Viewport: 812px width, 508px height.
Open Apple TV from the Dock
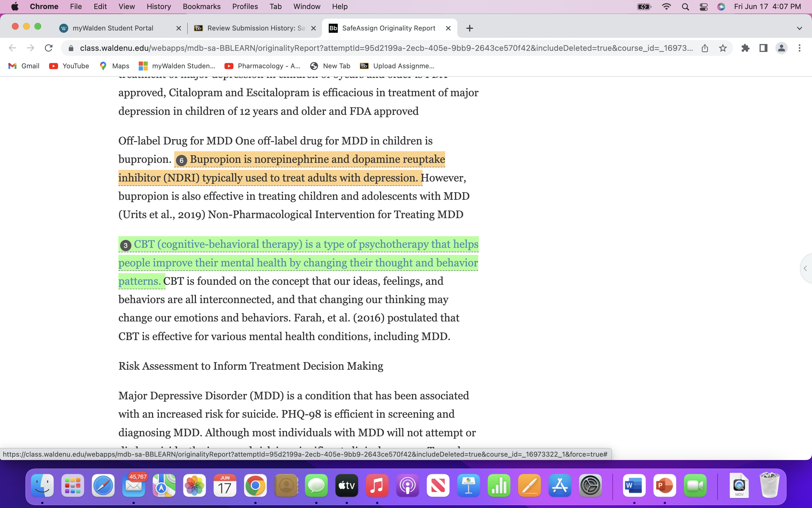[x=347, y=485]
